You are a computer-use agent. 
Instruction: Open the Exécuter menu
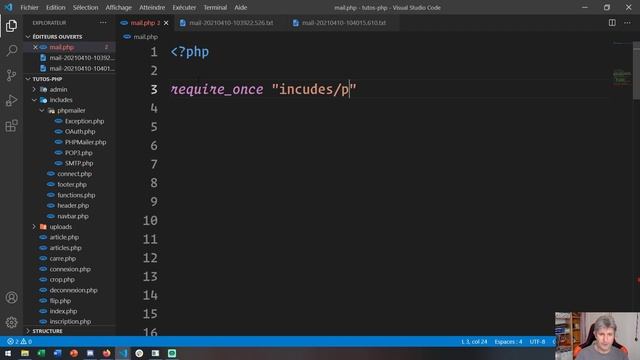(184, 7)
